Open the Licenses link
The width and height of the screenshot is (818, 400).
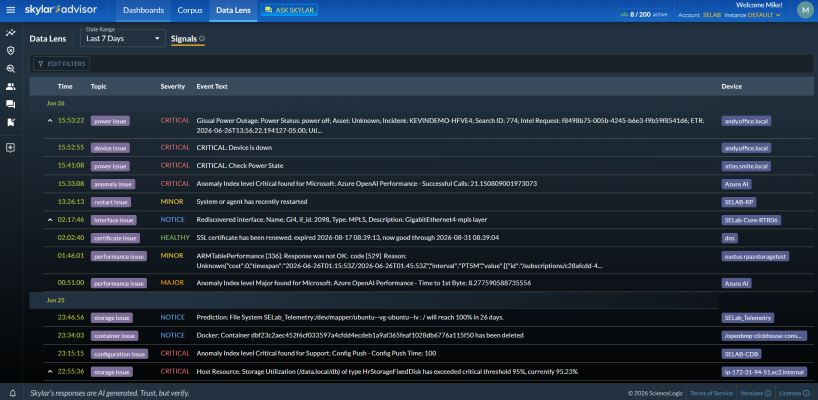click(x=789, y=393)
